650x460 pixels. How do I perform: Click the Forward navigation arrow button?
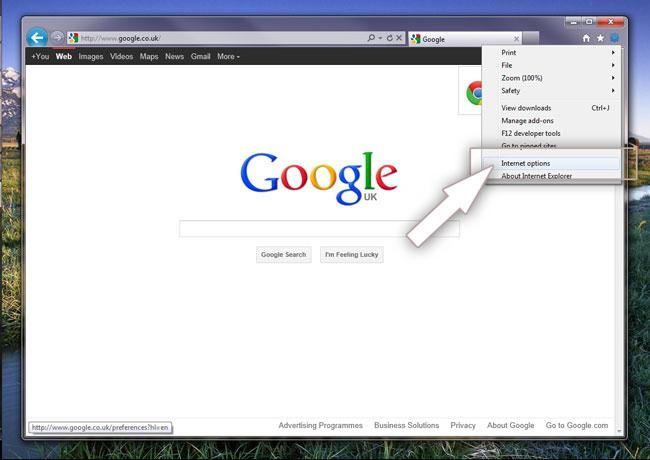tap(57, 38)
